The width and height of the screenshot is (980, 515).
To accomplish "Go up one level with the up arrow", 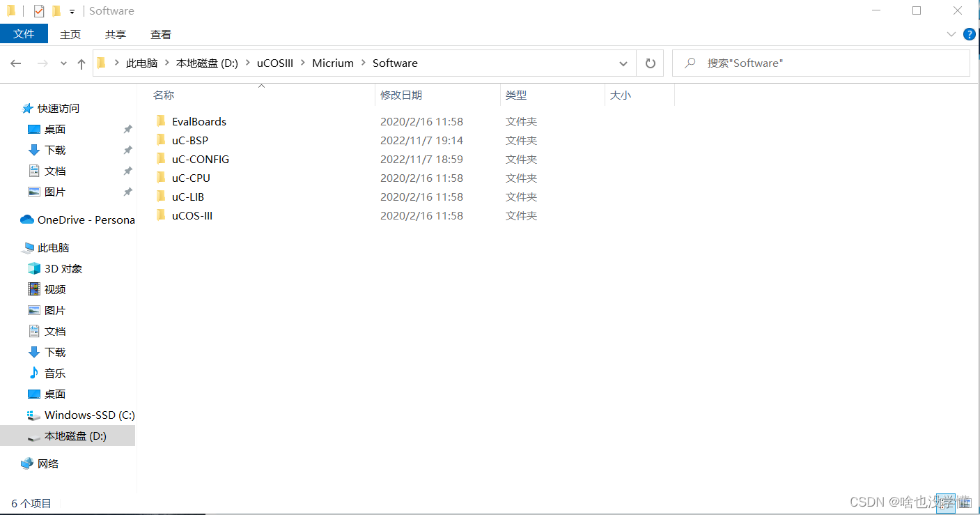I will [81, 63].
